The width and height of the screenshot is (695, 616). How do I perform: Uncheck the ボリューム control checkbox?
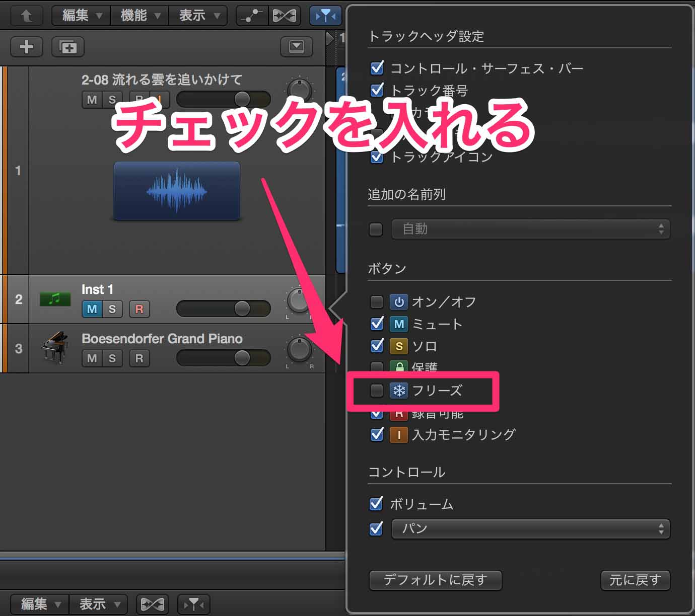(376, 504)
